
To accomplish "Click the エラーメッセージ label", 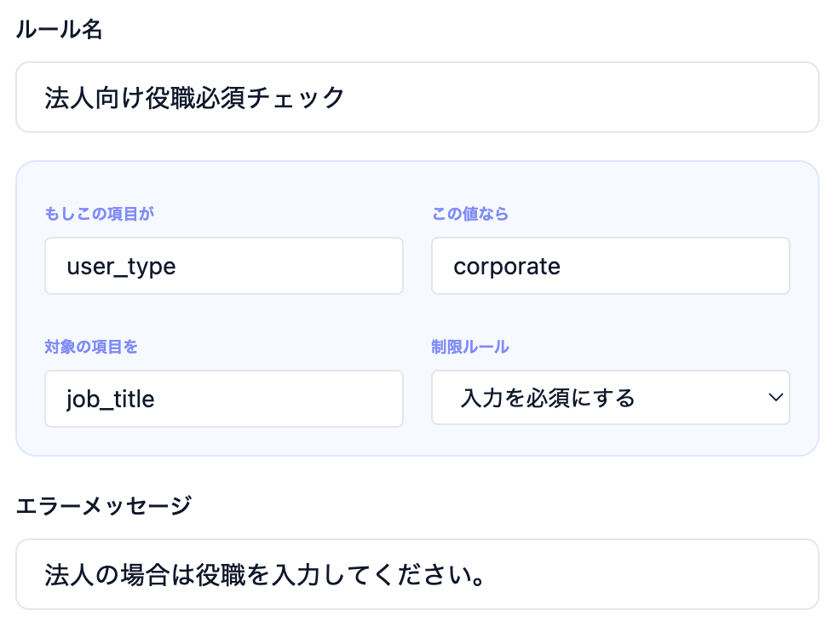I will click(x=104, y=505).
